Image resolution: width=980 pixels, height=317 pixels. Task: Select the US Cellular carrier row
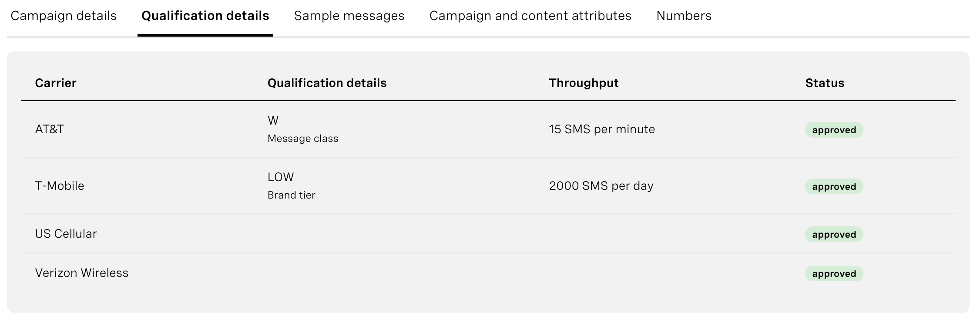click(x=488, y=234)
